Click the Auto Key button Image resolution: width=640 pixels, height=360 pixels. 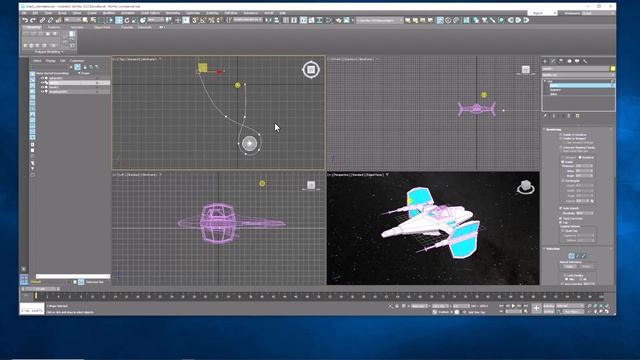pos(549,306)
